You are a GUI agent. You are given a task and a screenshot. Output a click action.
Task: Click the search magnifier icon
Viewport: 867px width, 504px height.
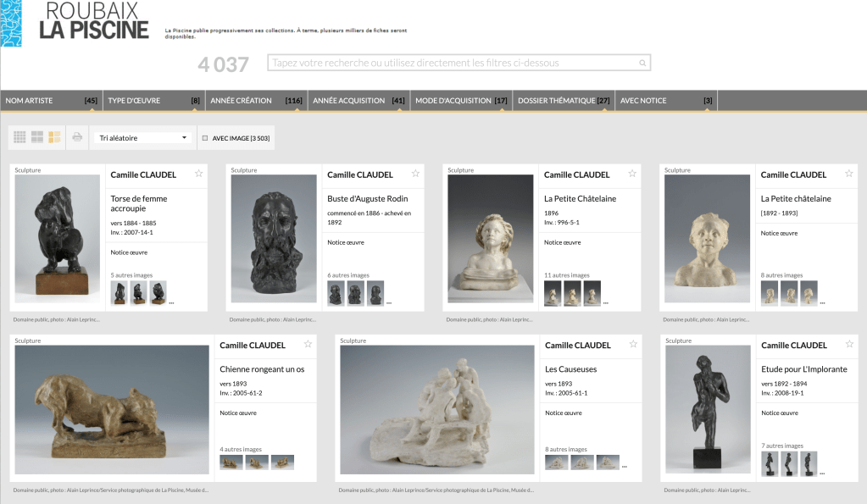642,64
